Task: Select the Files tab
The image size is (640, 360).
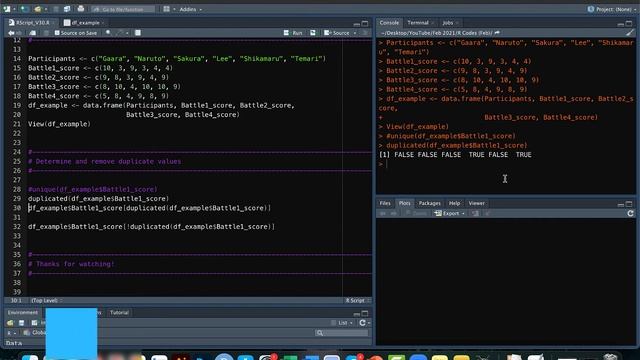Action: pyautogui.click(x=385, y=203)
